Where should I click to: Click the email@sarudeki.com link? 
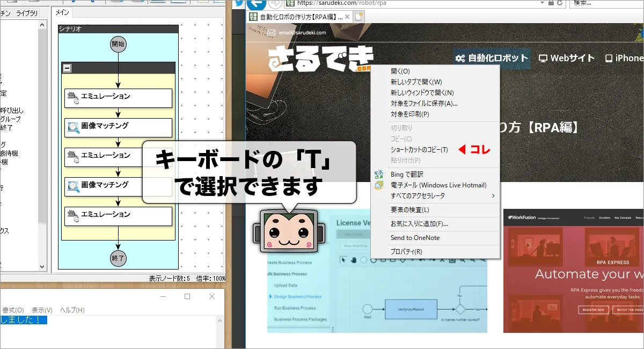[302, 33]
